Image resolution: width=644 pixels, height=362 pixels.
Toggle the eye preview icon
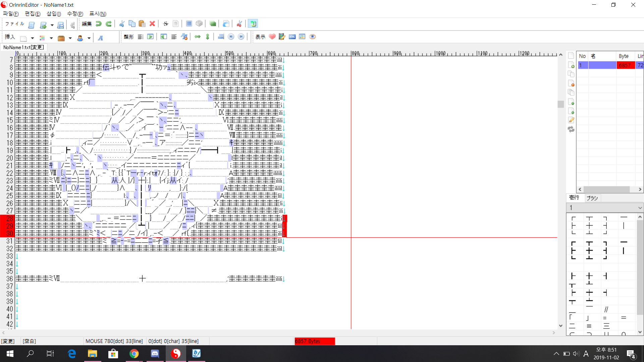(312, 37)
